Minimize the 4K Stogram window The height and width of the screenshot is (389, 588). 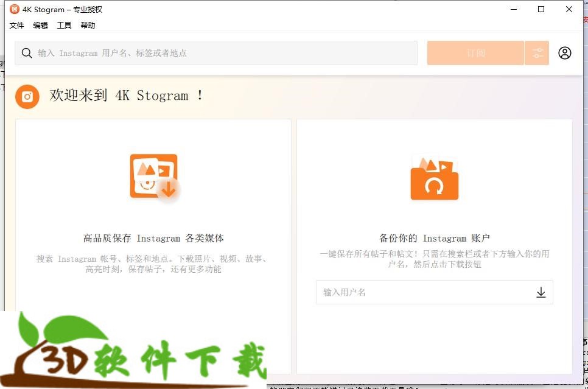tap(514, 9)
